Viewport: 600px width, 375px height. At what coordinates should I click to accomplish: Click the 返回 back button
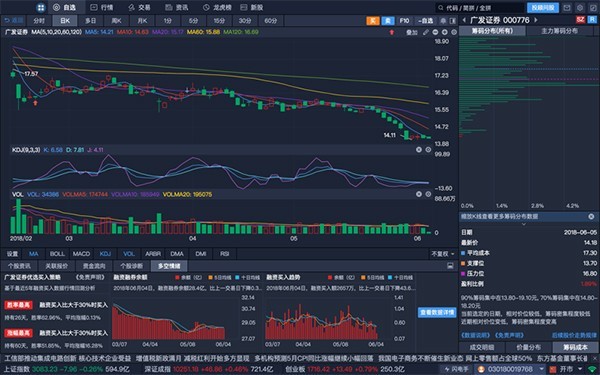[x=14, y=21]
